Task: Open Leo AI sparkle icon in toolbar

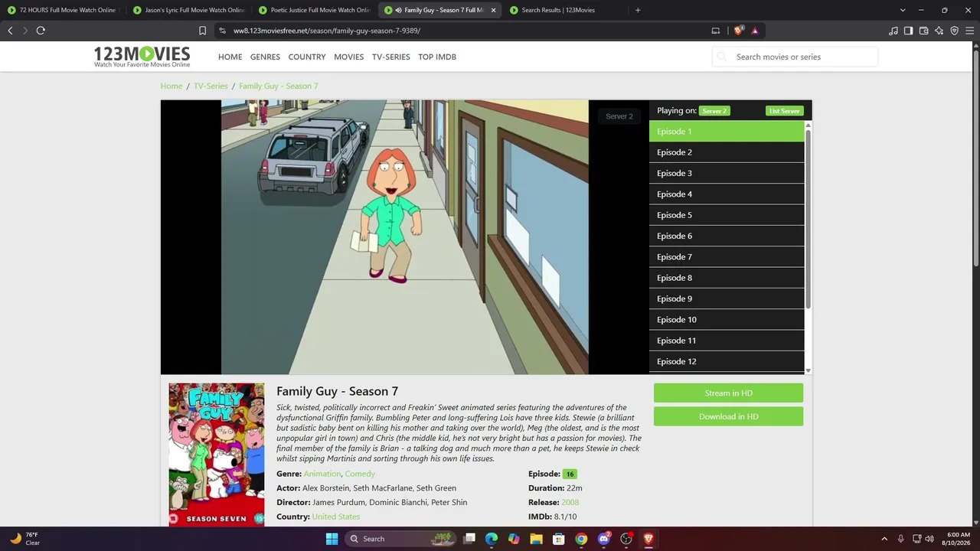Action: [x=939, y=31]
